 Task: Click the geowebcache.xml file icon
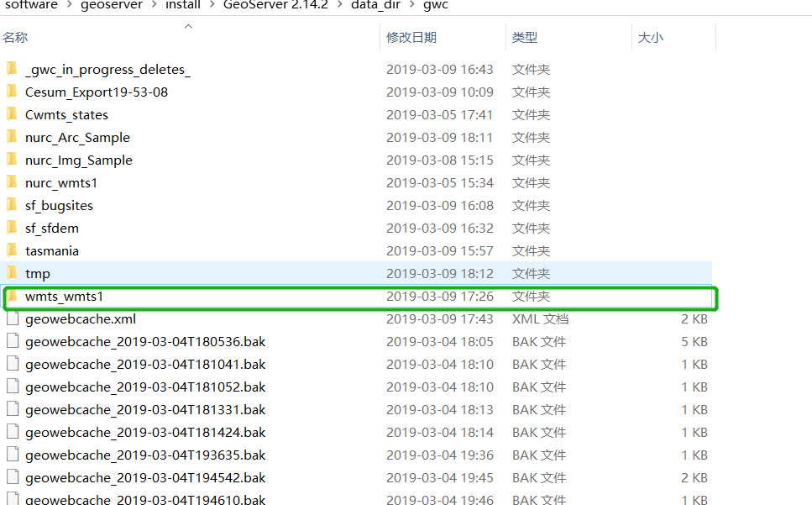(x=13, y=318)
